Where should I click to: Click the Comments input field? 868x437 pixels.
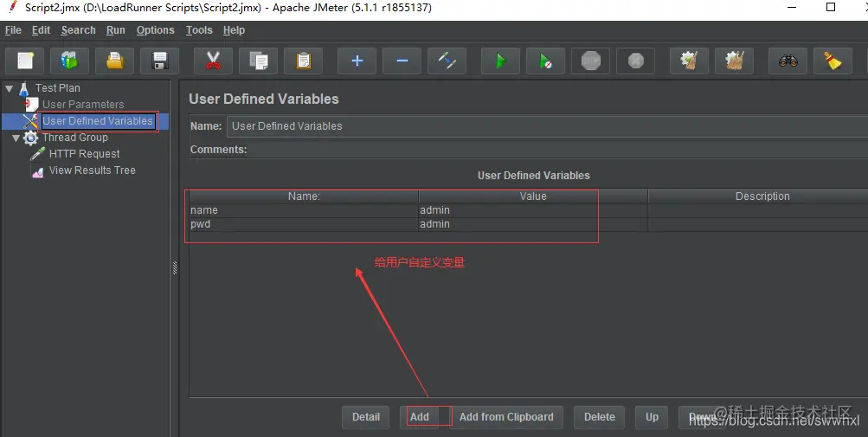click(x=558, y=150)
